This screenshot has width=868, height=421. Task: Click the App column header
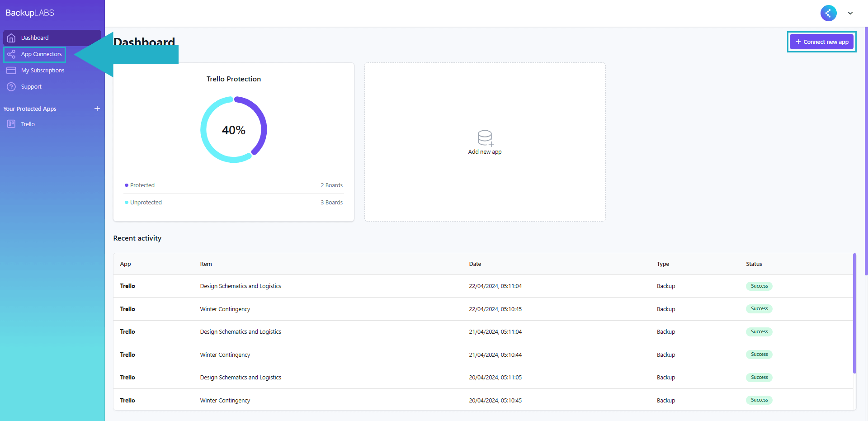(x=125, y=264)
